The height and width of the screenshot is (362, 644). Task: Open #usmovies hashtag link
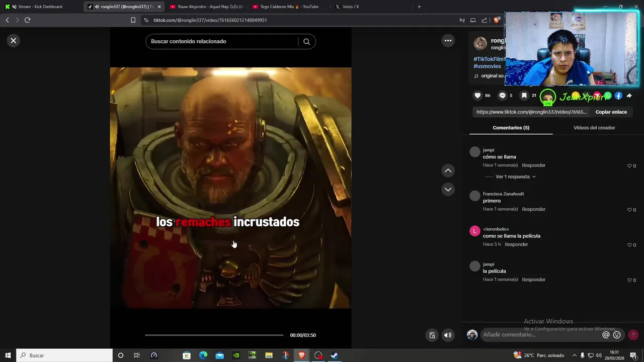coord(487,66)
